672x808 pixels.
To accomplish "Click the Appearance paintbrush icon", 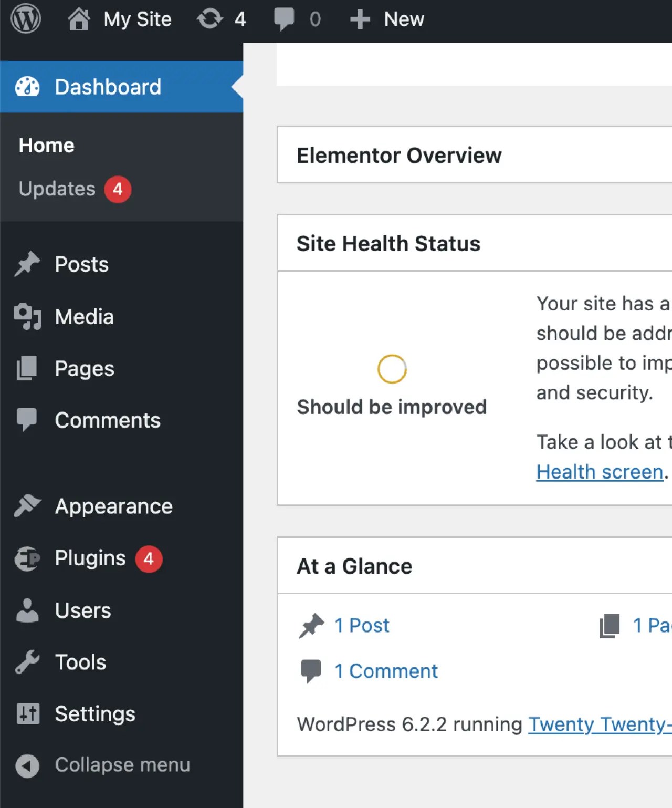I will click(x=27, y=506).
